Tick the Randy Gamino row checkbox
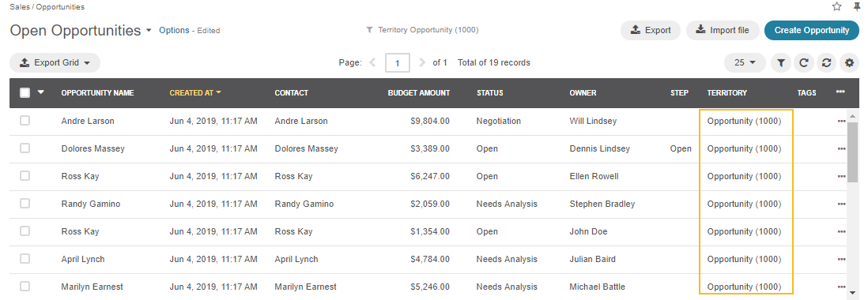 [x=25, y=204]
